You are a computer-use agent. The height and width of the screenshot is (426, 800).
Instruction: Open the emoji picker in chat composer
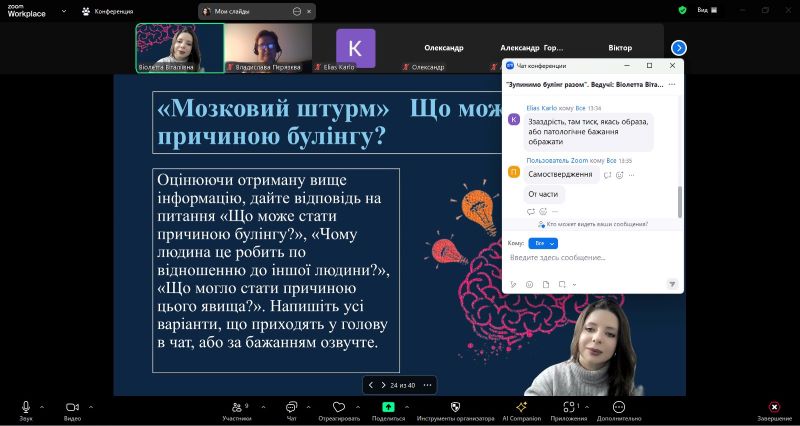(x=529, y=284)
